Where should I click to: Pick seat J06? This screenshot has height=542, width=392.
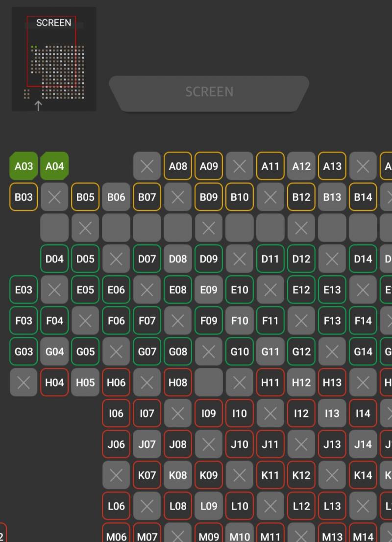[x=116, y=444]
